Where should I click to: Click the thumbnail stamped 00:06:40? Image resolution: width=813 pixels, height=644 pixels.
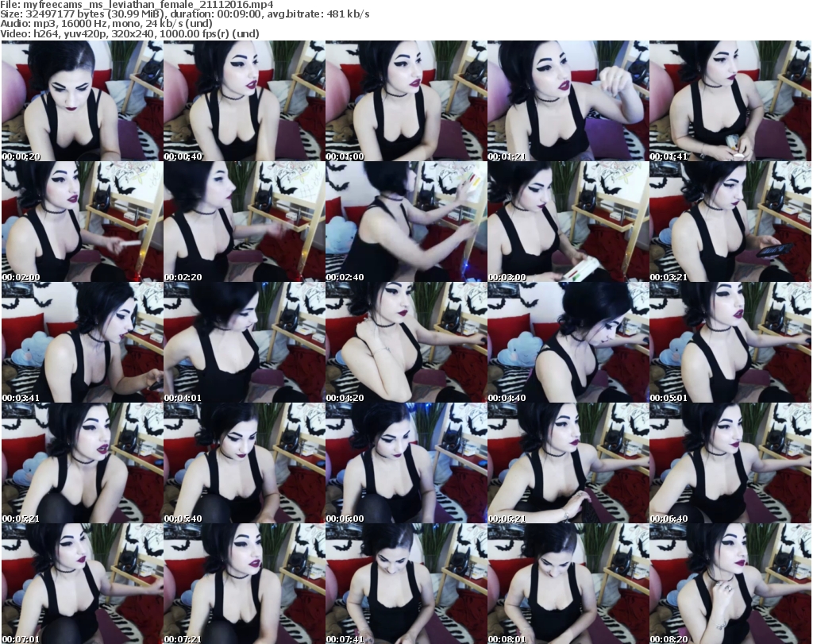point(730,463)
